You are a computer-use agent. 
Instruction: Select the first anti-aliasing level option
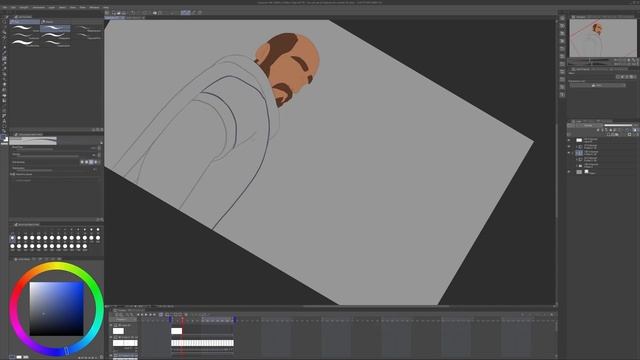click(82, 162)
